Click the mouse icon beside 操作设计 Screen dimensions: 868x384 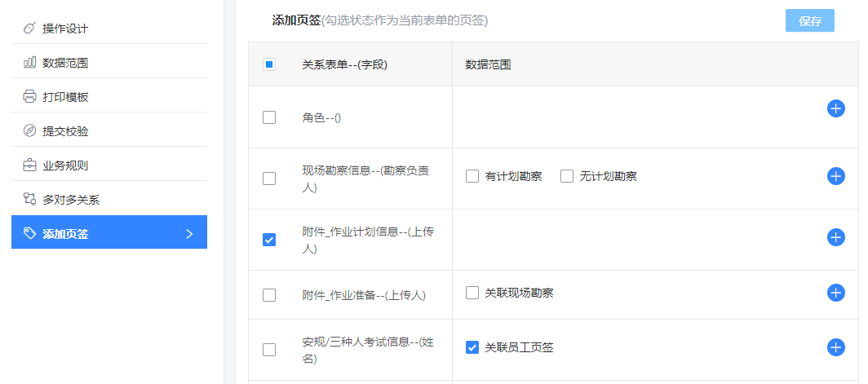pos(29,29)
